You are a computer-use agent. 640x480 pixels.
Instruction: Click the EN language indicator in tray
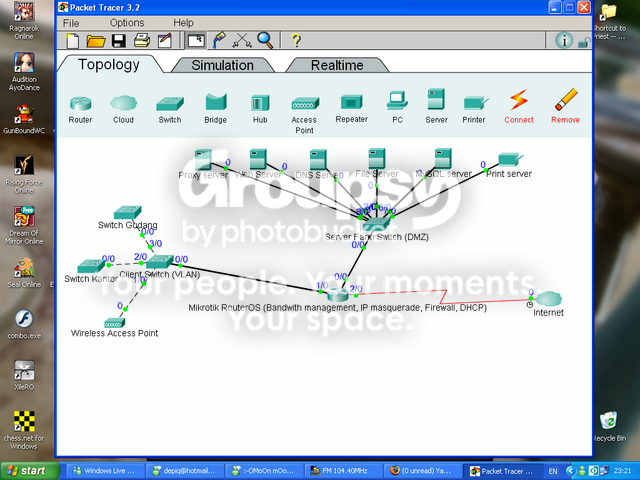tap(553, 471)
